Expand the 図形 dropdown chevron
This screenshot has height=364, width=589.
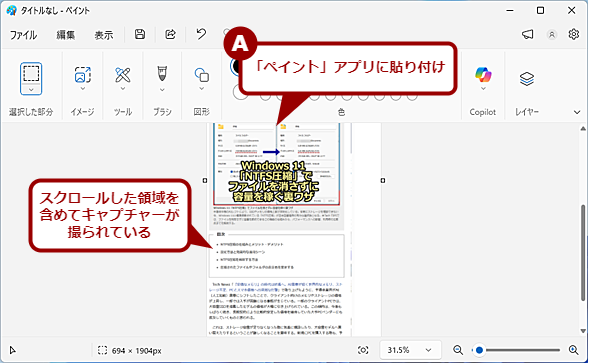point(202,89)
